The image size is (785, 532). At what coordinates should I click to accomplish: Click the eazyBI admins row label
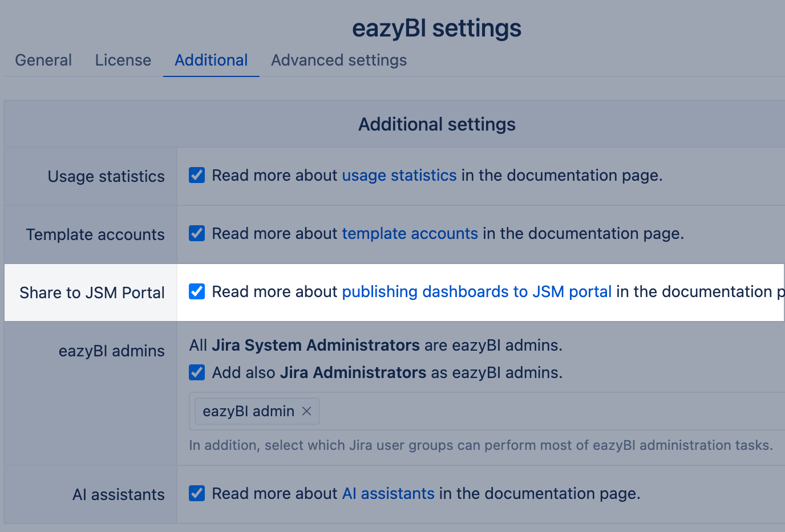[111, 351]
